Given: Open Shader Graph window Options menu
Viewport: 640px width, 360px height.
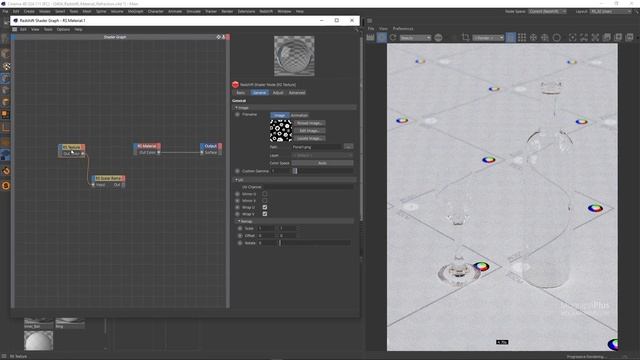Looking at the screenshot, I should click(63, 29).
